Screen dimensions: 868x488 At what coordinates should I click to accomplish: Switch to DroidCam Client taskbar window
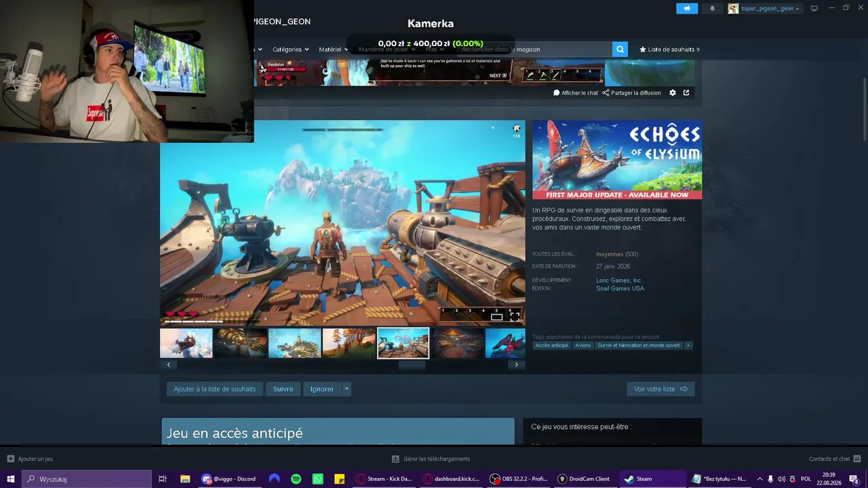tap(585, 479)
